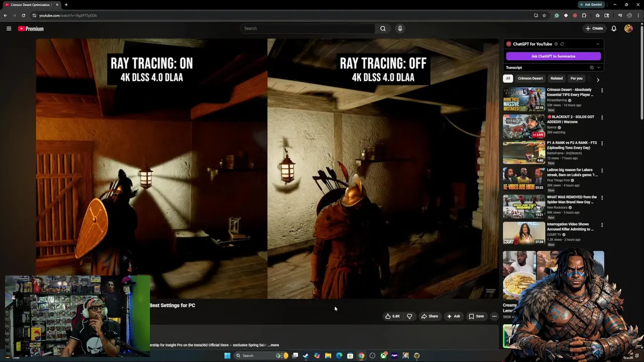The height and width of the screenshot is (362, 644).
Task: Click the Ask Gemini button
Action: coord(591,5)
